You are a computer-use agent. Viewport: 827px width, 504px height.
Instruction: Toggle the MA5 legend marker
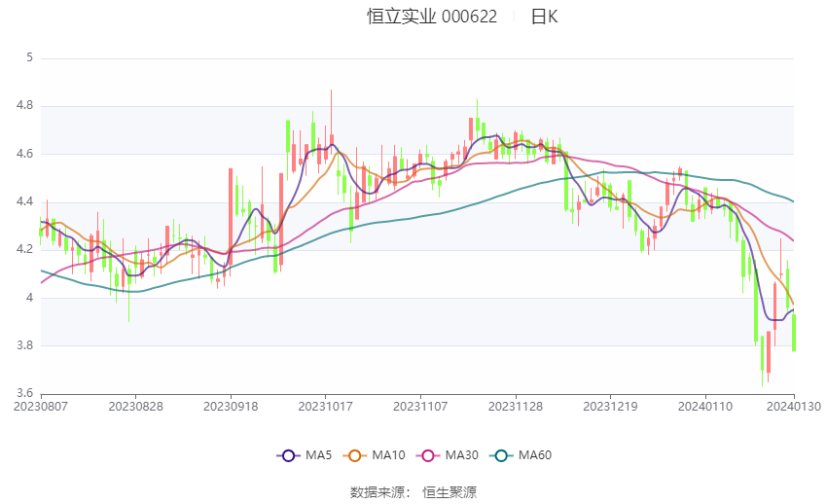(x=289, y=455)
